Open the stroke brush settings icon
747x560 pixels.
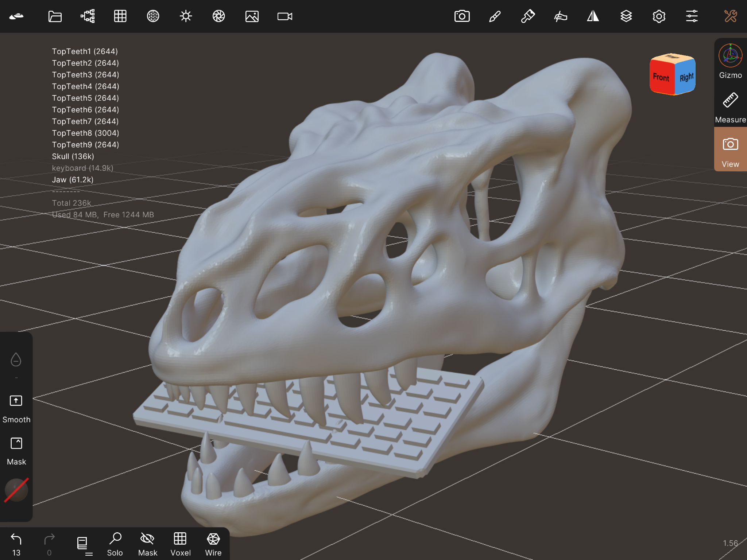495,16
